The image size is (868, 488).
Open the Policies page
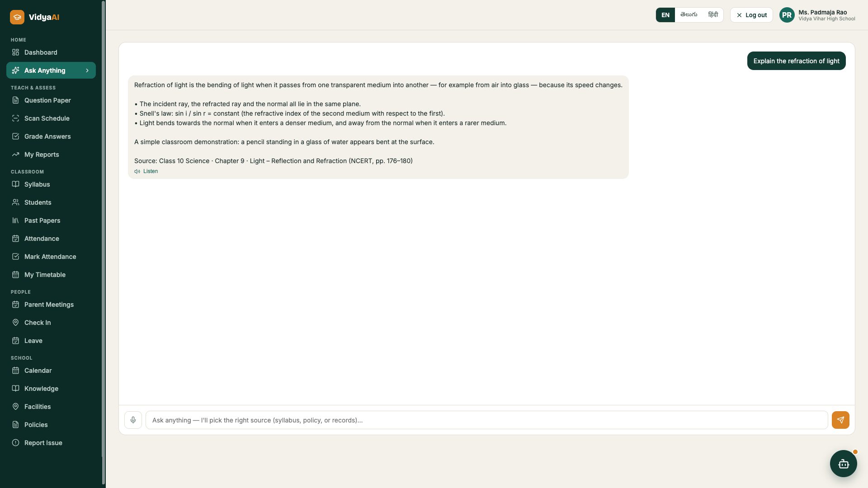pyautogui.click(x=51, y=425)
